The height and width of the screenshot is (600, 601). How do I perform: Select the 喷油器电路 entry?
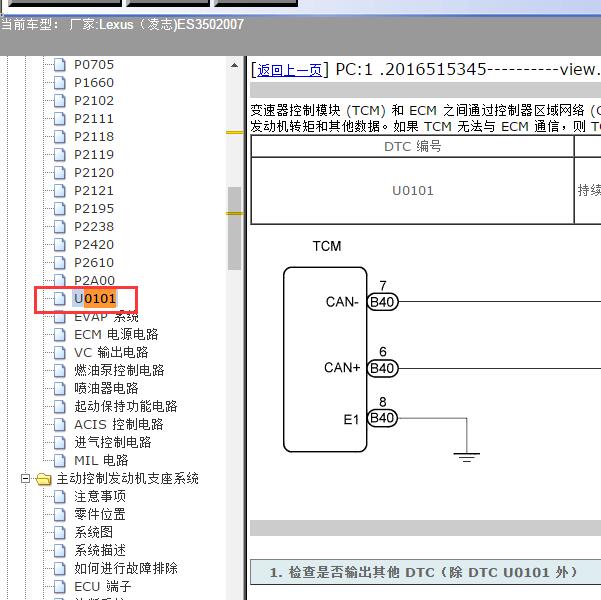coord(106,389)
